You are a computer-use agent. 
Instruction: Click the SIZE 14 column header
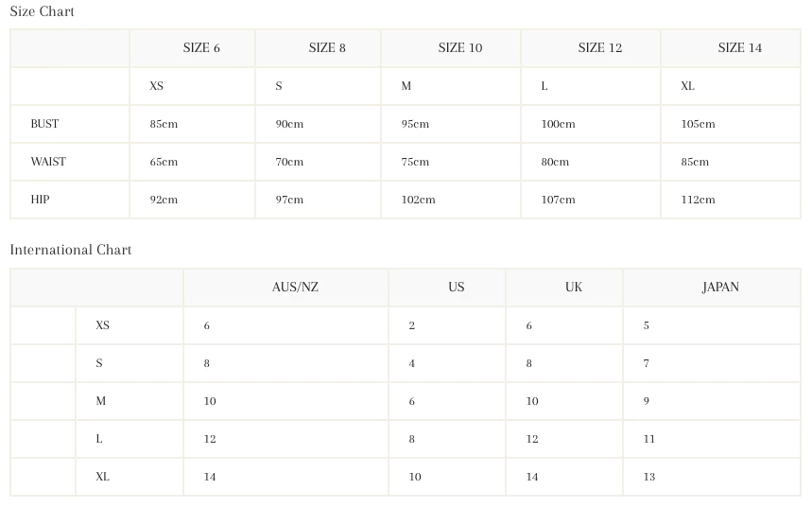click(739, 48)
